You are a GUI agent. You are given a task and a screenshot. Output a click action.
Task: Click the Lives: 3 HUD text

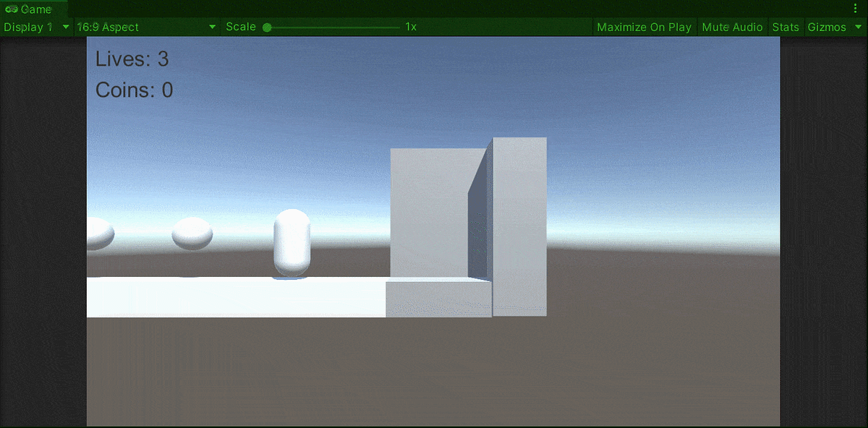click(132, 59)
